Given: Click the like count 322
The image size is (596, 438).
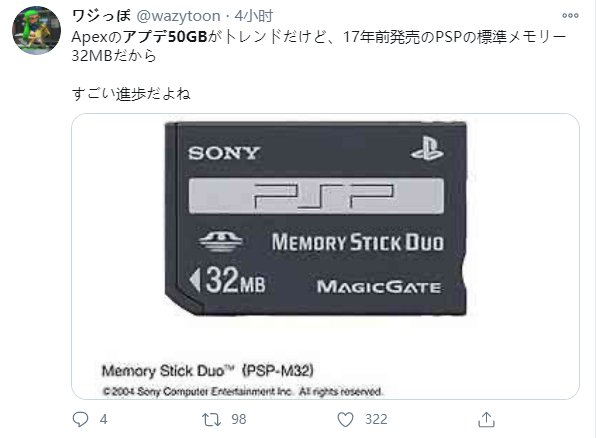Looking at the screenshot, I should (x=376, y=419).
